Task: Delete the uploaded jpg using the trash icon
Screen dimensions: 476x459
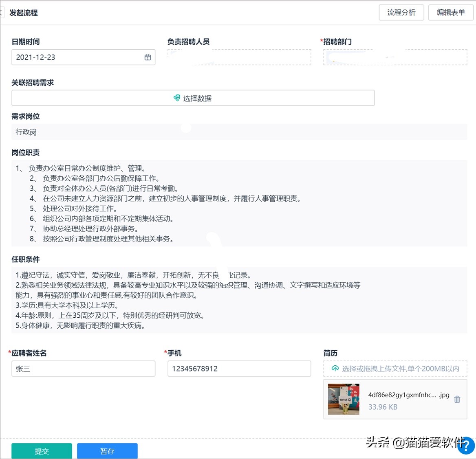Action: 457,400
